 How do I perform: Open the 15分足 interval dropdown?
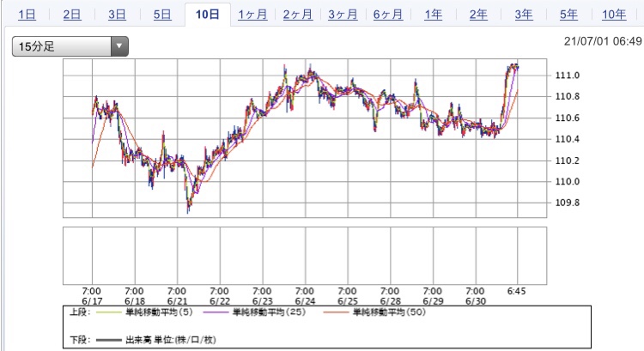[x=70, y=46]
